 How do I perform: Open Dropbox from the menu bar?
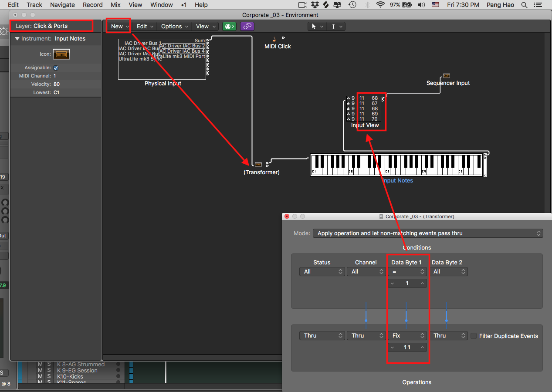pos(315,5)
